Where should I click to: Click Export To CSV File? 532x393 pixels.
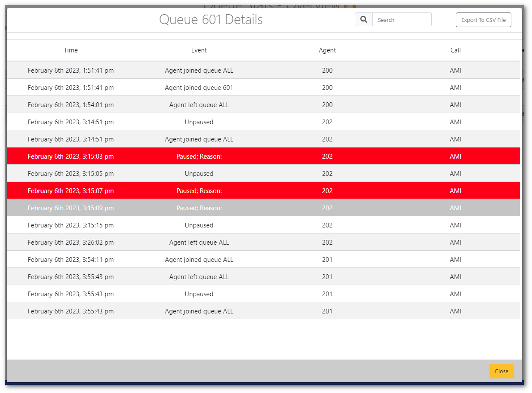coord(483,19)
